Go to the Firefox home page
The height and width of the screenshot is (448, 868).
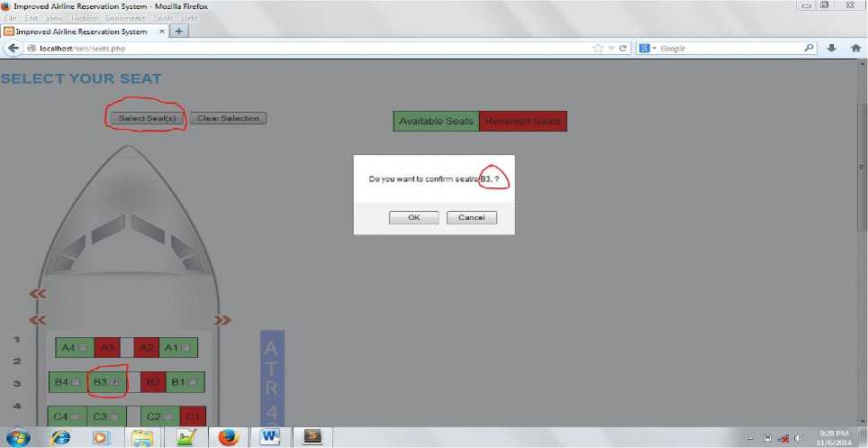[855, 49]
